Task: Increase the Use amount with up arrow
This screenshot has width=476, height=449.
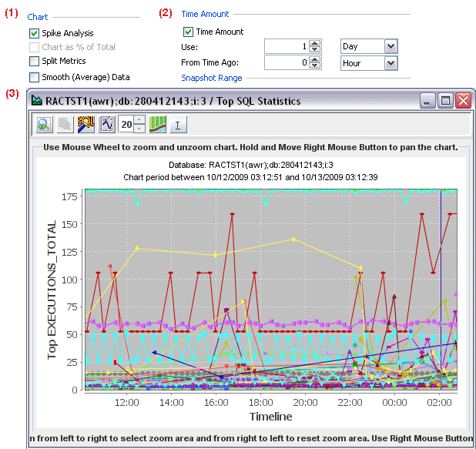Action: click(x=314, y=44)
